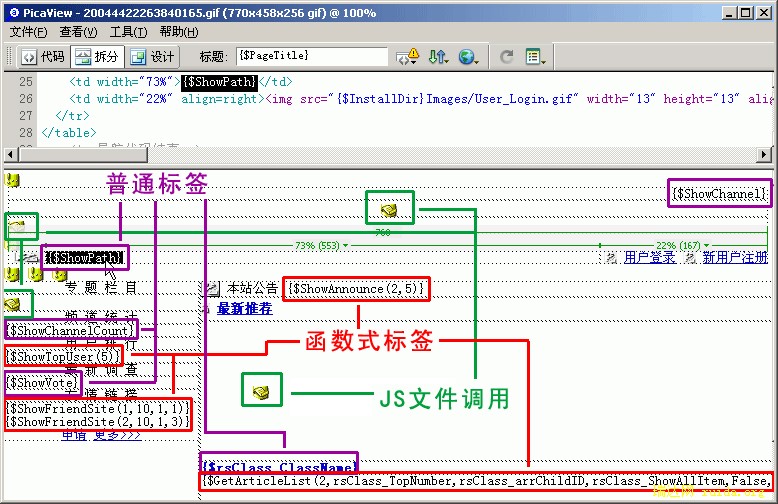Open the preview in browser globe dropdown
The width and height of the screenshot is (778, 504).
[468, 57]
